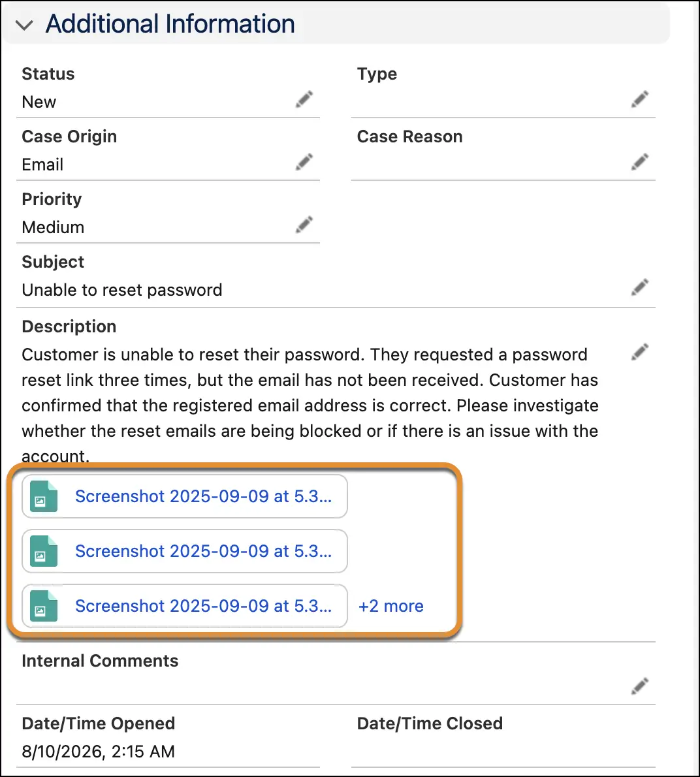Open the third Screenshot 2025-09-09 attachment link
Screen dimensions: 700x777
pyautogui.click(x=203, y=606)
